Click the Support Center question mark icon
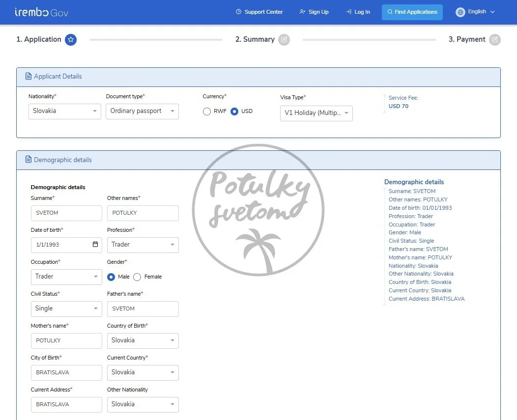The width and height of the screenshot is (517, 420). pyautogui.click(x=238, y=11)
